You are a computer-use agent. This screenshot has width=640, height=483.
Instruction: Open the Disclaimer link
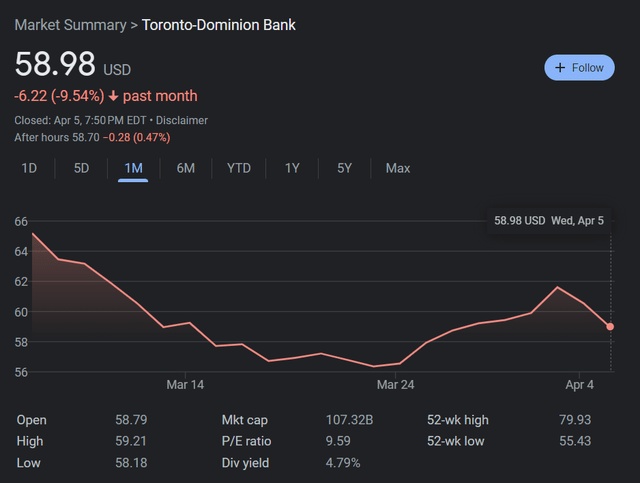coord(182,120)
